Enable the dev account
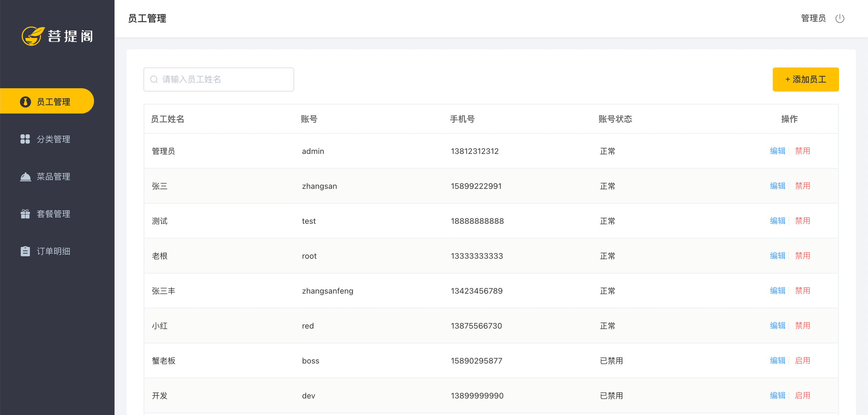 (x=802, y=395)
